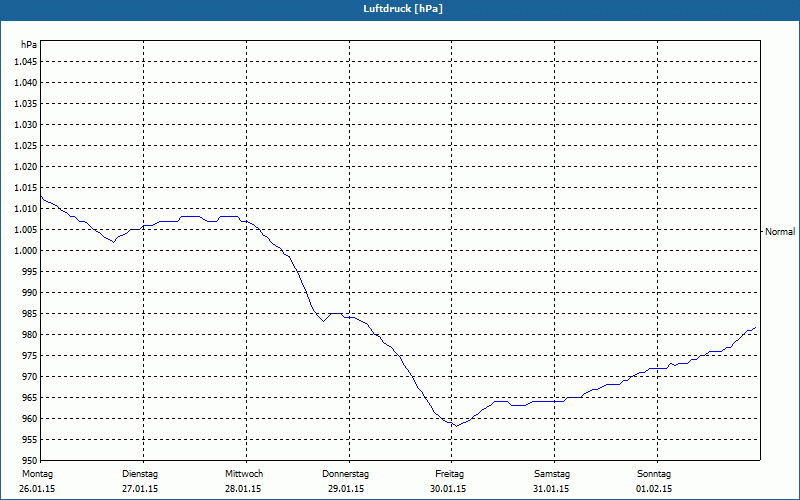Image resolution: width=800 pixels, height=500 pixels.
Task: Select the Samstag day label
Action: click(x=552, y=474)
